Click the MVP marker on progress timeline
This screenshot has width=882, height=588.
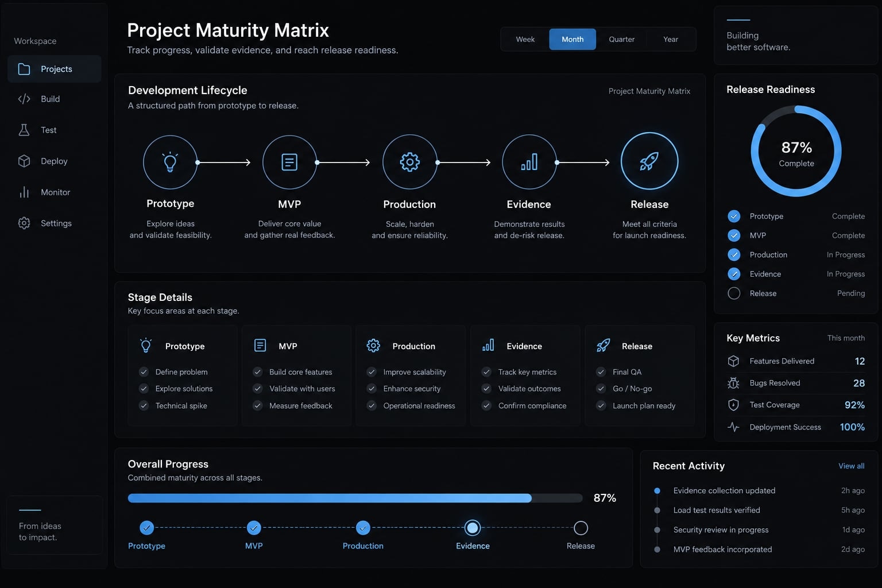pos(254,528)
